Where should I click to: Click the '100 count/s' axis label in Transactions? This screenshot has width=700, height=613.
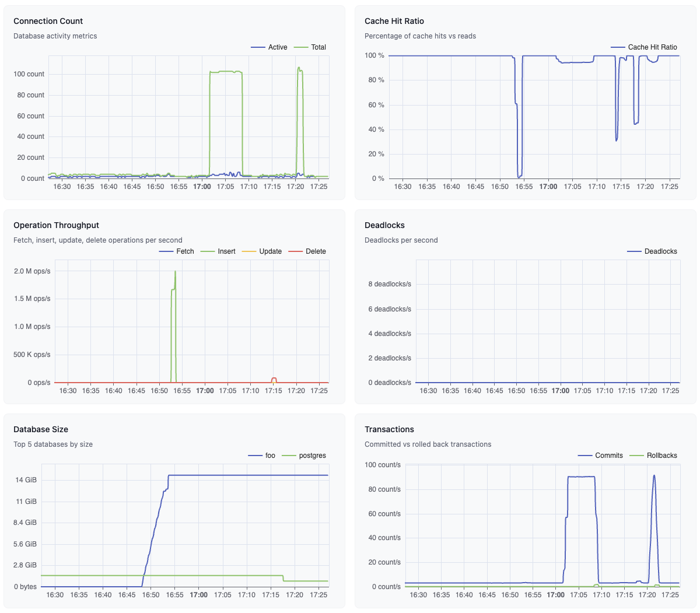click(383, 465)
